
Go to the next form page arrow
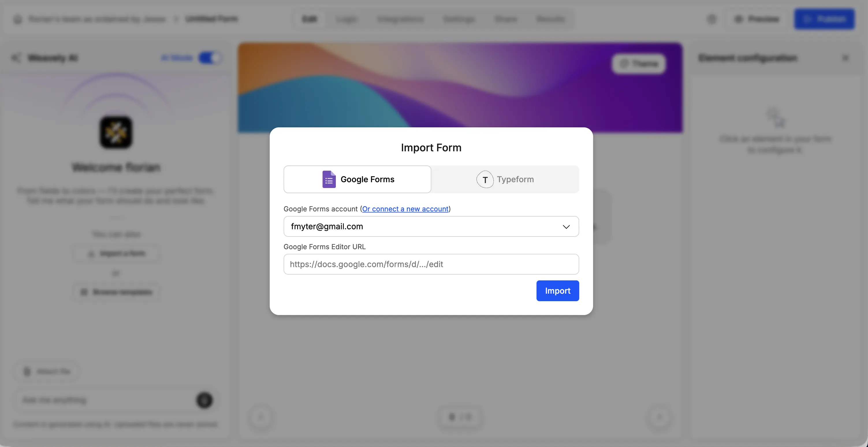coord(660,417)
